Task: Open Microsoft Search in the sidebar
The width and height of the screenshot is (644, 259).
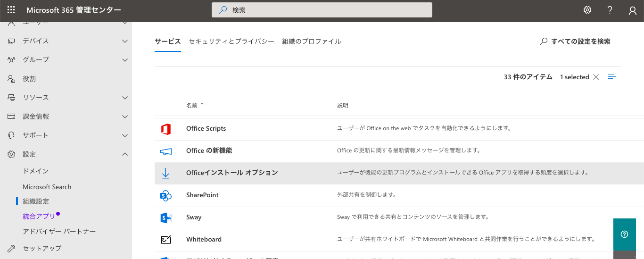Action: 47,187
